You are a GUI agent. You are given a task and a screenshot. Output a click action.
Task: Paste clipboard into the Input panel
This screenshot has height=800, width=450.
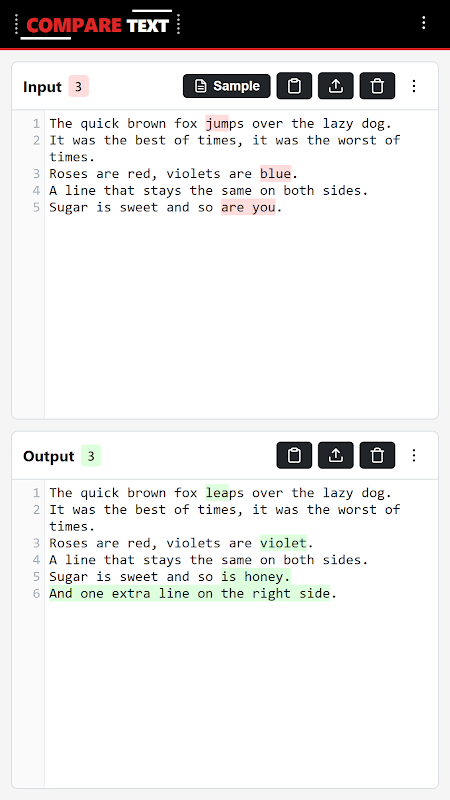294,86
